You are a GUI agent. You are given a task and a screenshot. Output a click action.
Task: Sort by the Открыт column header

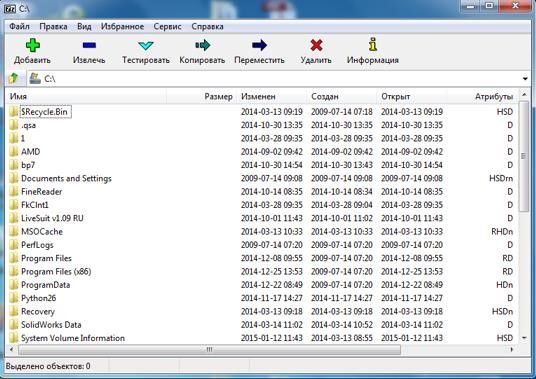click(412, 96)
